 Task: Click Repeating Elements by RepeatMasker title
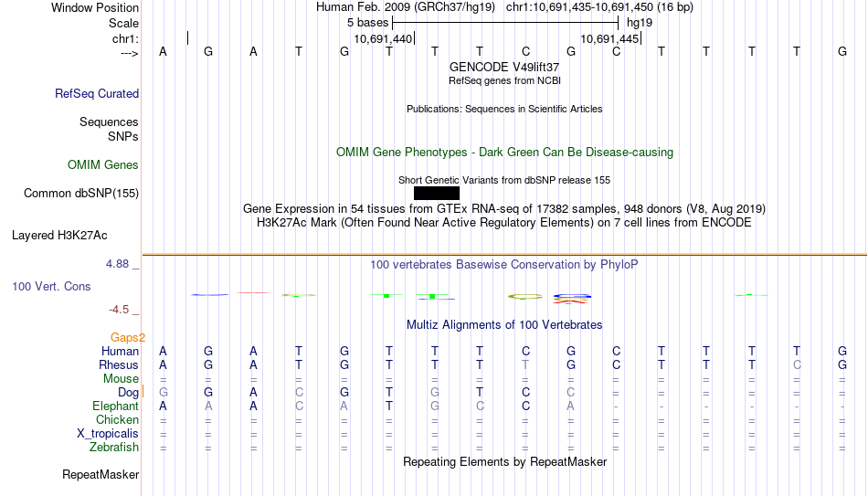tap(504, 461)
